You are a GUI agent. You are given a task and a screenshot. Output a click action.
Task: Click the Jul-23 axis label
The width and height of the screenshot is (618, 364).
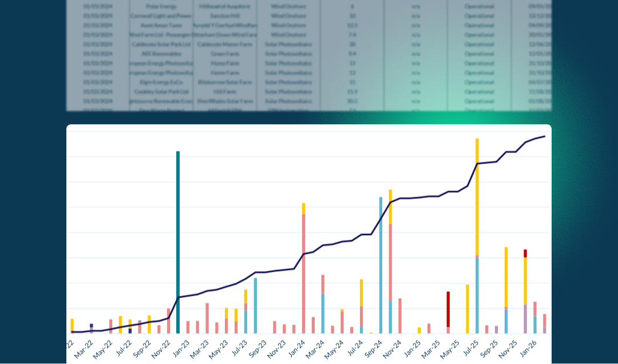click(x=239, y=348)
